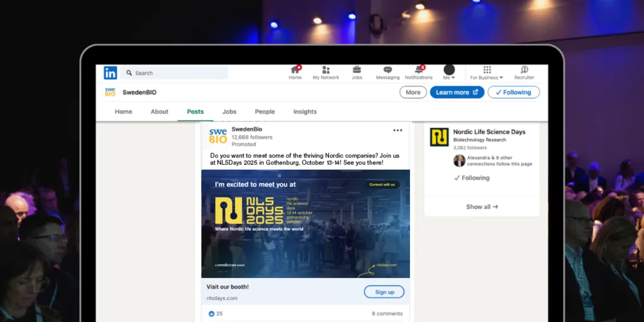The image size is (644, 322).
Task: Switch to the People tab
Action: tap(265, 112)
